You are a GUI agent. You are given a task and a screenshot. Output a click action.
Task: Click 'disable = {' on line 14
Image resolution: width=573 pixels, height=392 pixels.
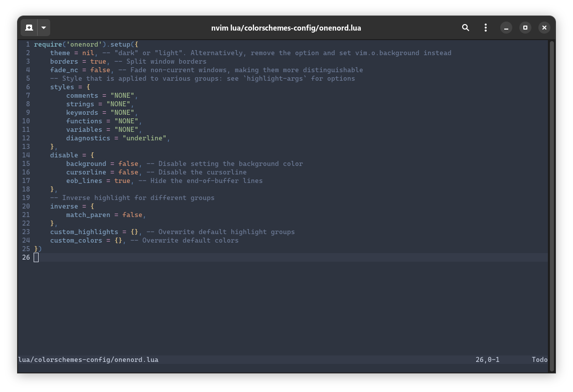click(72, 155)
